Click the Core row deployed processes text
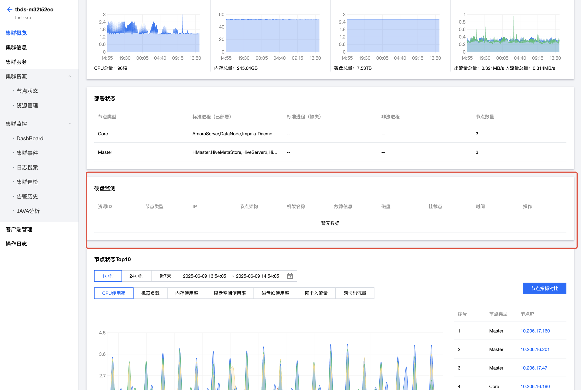The height and width of the screenshot is (392, 581). point(234,134)
